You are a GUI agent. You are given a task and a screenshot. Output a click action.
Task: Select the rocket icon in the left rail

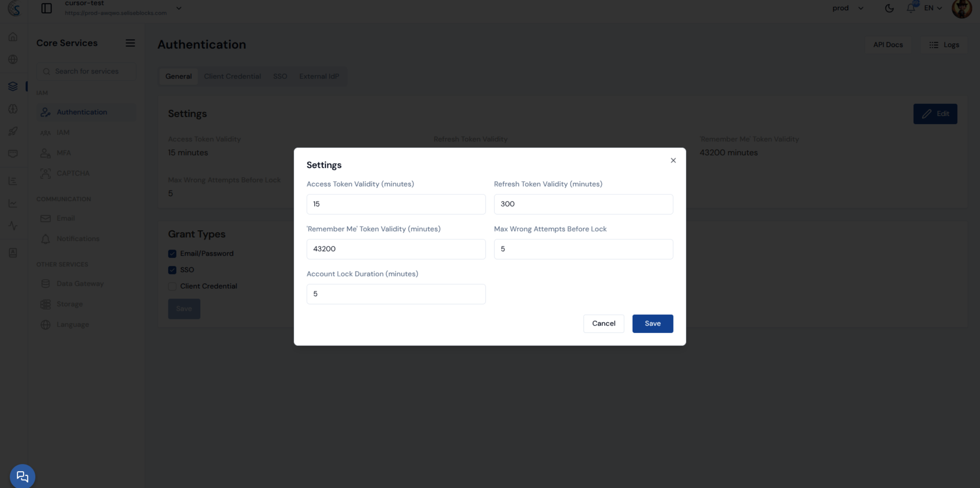point(13,131)
